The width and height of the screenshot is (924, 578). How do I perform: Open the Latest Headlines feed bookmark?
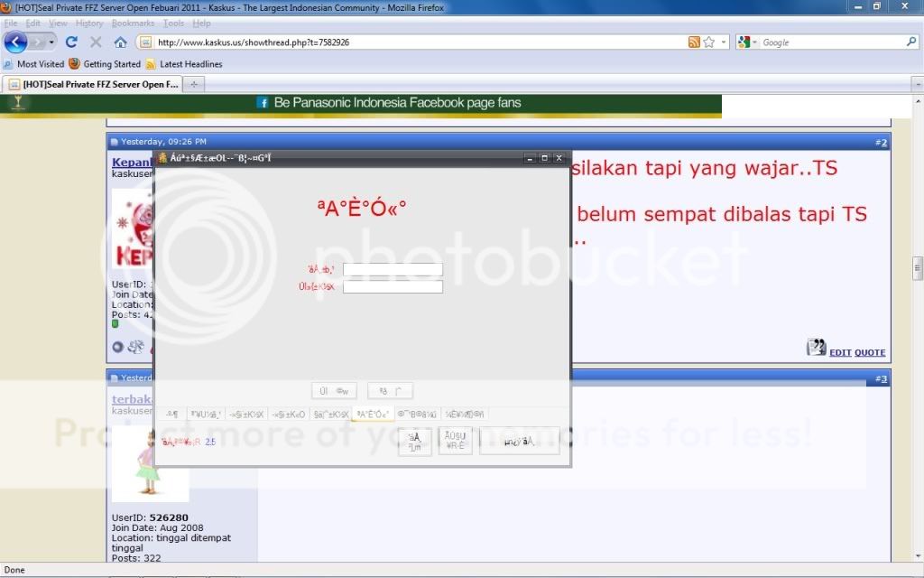184,64
